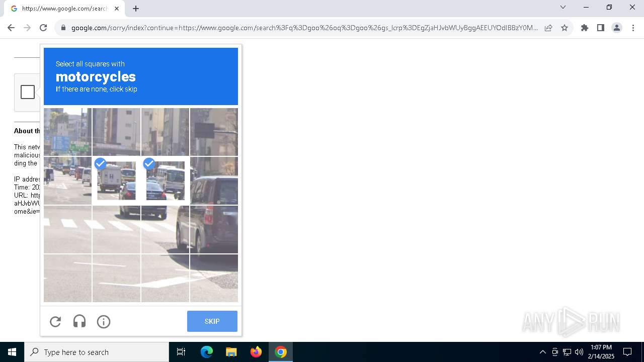
Task: Deselect the selected tile with the white truck
Action: point(116,180)
